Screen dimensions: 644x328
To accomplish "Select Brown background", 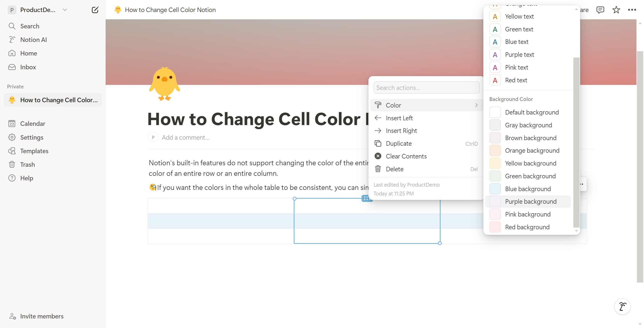I will pyautogui.click(x=528, y=138).
